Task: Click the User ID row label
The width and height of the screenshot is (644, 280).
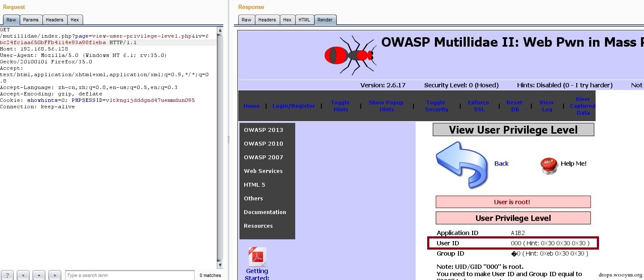Action: [x=448, y=243]
